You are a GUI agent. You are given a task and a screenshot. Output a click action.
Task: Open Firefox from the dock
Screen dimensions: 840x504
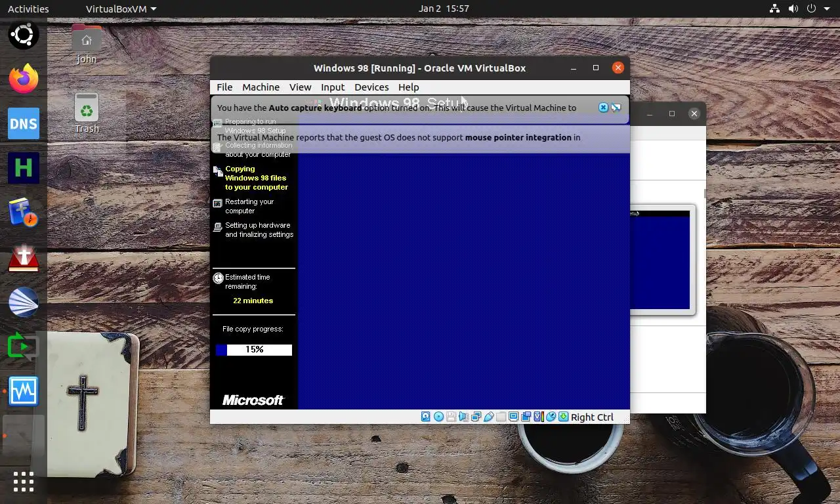(x=24, y=79)
